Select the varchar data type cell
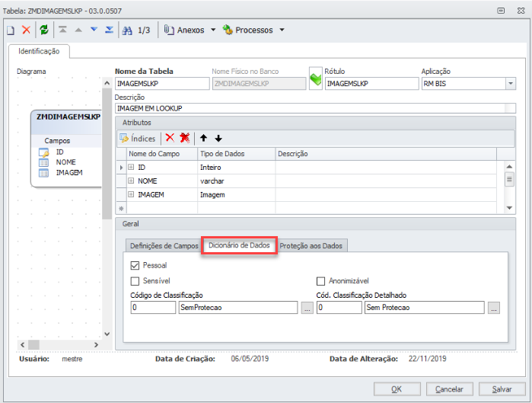 tap(236, 181)
